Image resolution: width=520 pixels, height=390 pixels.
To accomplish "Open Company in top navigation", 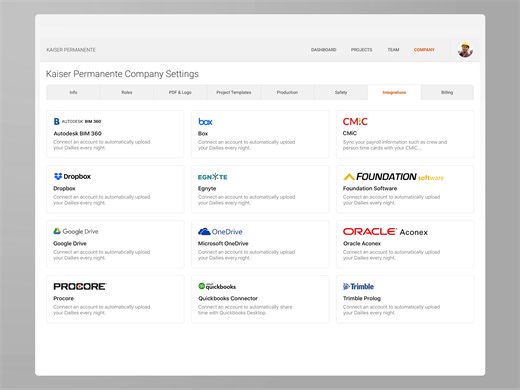I will tap(424, 50).
